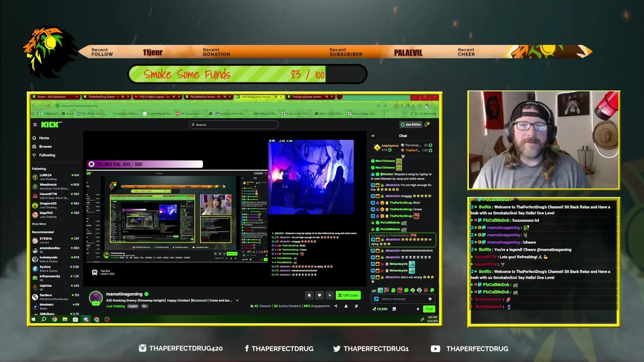
Task: Click the English language tag
Action: pyautogui.click(x=133, y=306)
